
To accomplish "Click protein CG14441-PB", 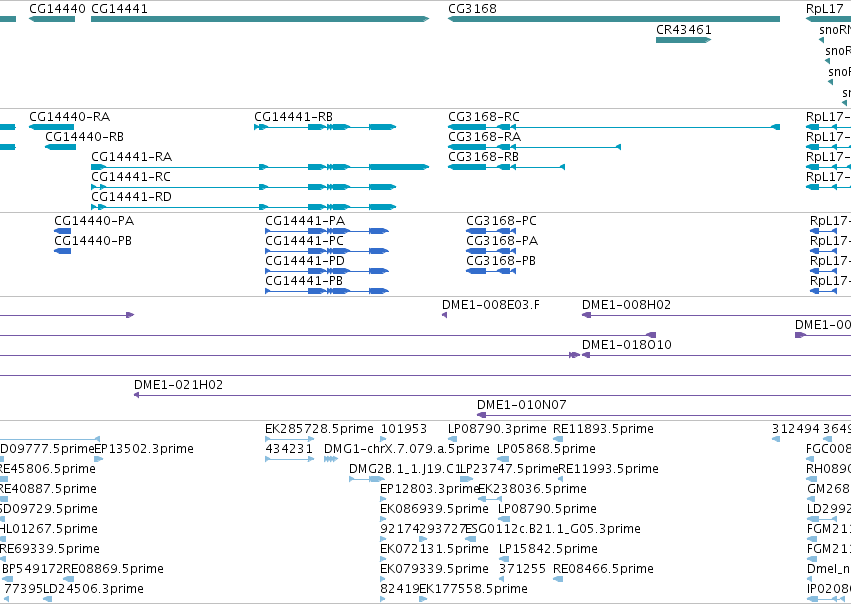I will pyautogui.click(x=304, y=281).
